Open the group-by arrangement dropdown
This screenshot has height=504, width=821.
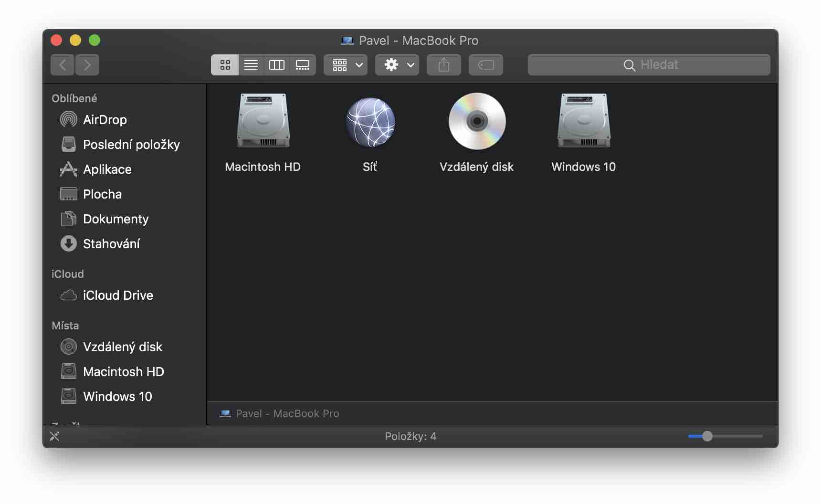click(x=346, y=65)
